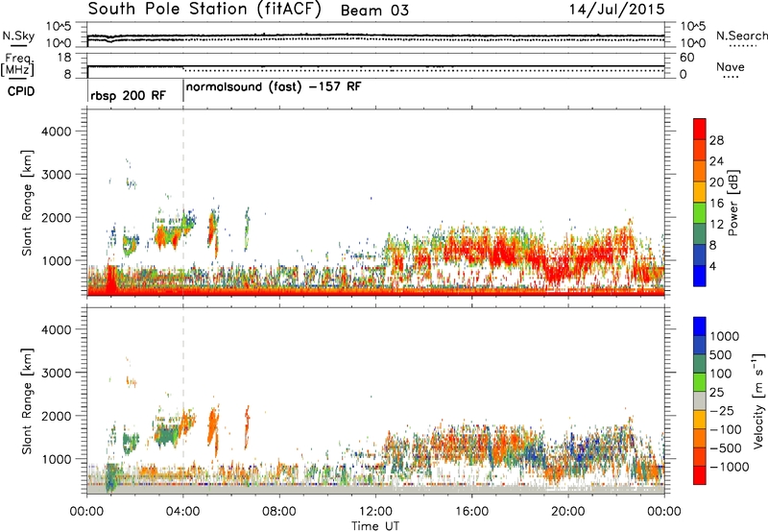Select the bottom blue segment of power colorbar

700,277
